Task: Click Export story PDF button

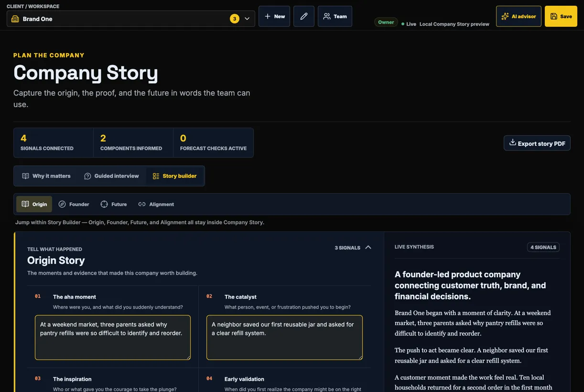Action: click(x=537, y=143)
